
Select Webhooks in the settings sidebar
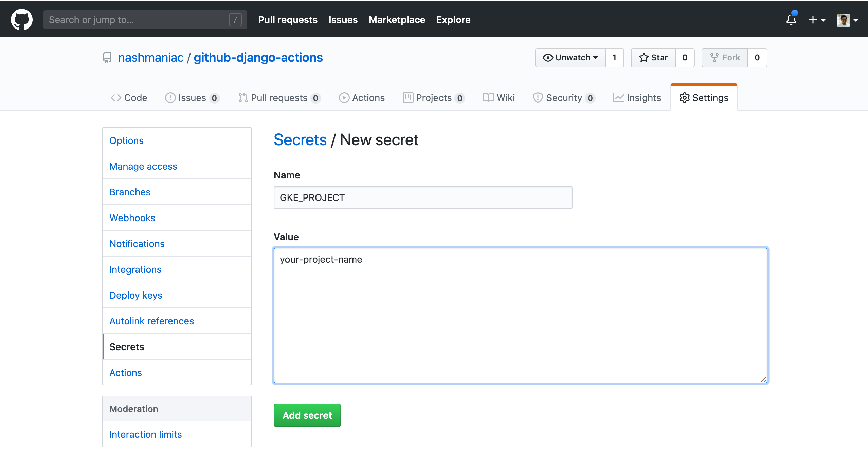(x=132, y=218)
